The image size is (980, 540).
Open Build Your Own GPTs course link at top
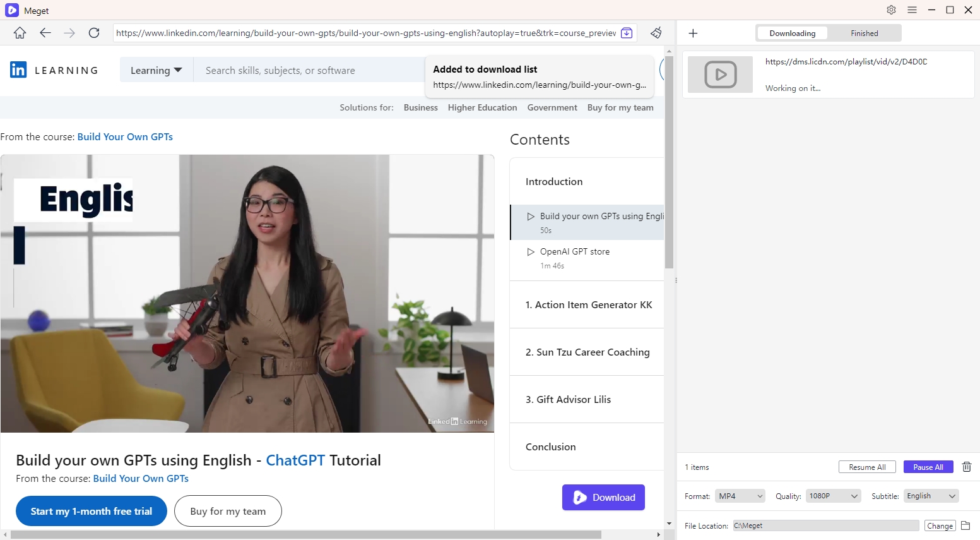(x=125, y=136)
